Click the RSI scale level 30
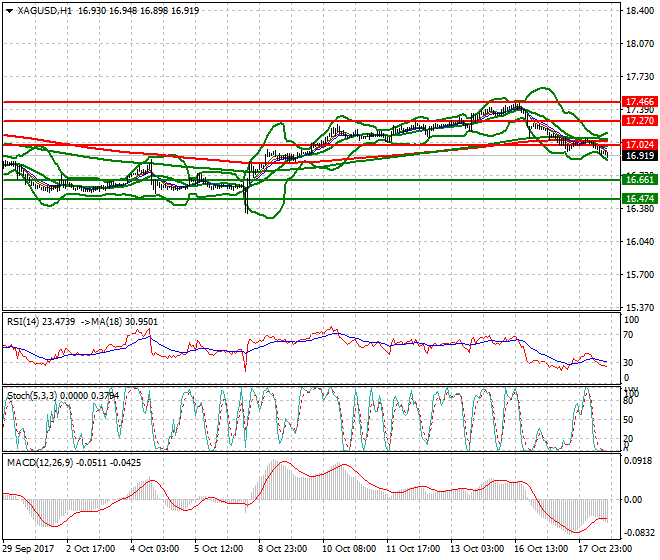The image size is (660, 560). tap(628, 363)
